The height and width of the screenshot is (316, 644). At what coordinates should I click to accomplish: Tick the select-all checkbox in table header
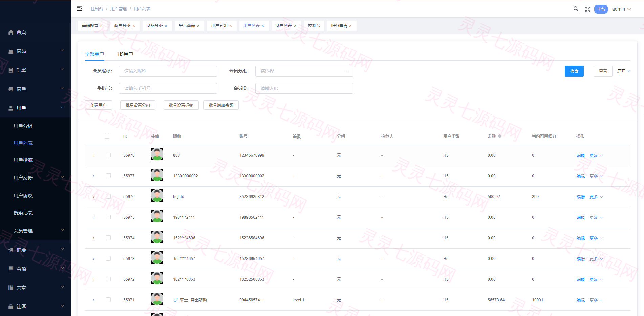tap(107, 136)
